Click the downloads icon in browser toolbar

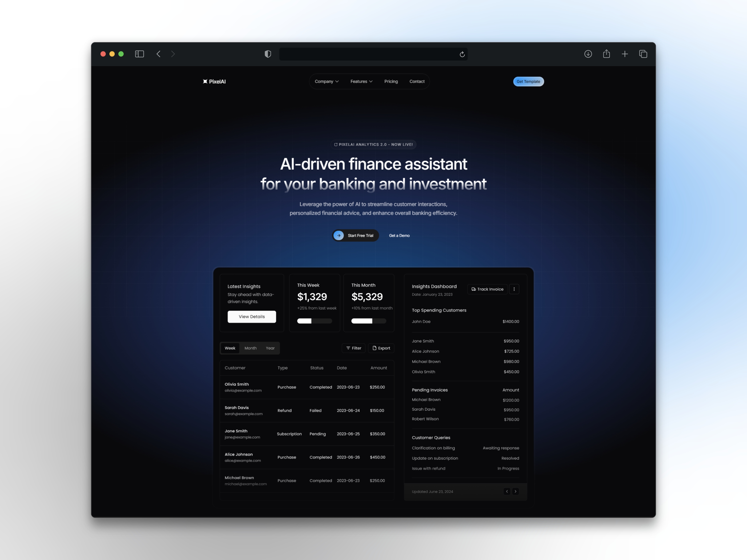point(588,53)
